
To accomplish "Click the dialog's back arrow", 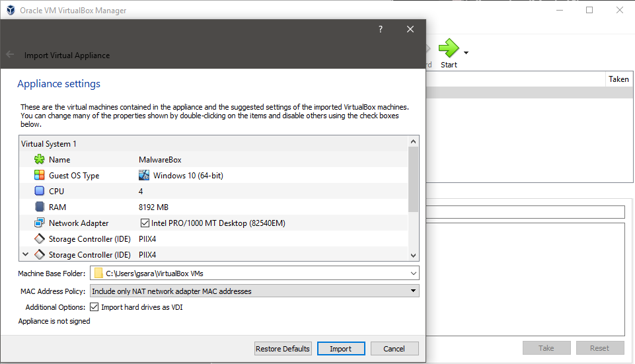I will tap(10, 55).
